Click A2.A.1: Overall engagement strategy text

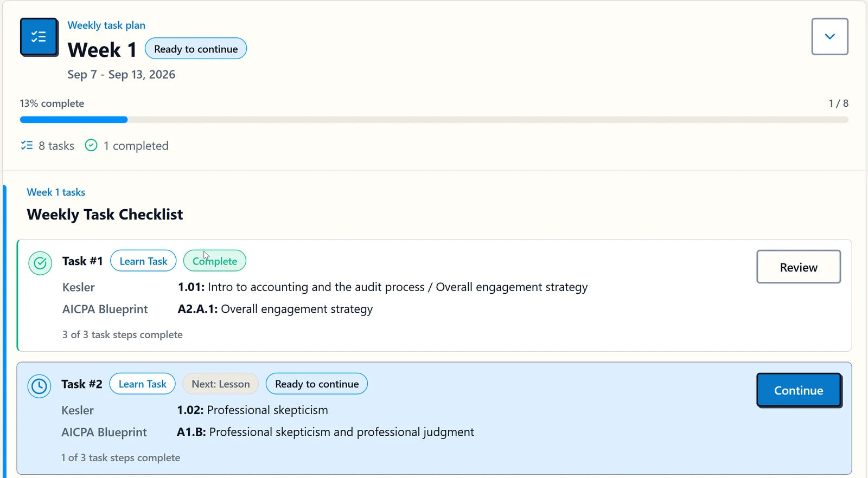coord(275,309)
